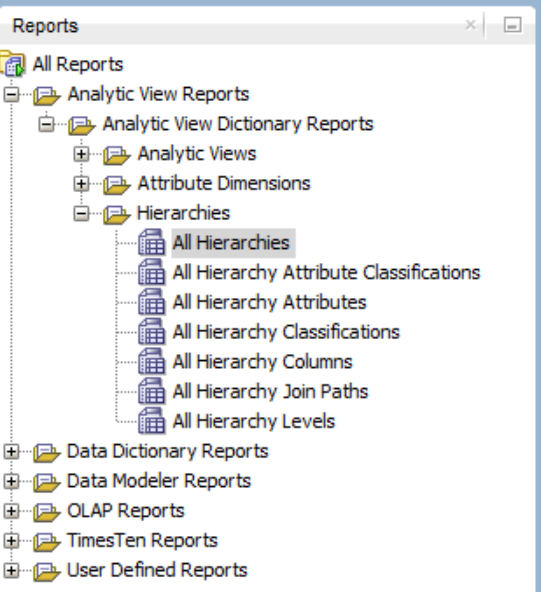Collapse the Hierarchies node
This screenshot has height=592, width=541.
tap(81, 214)
